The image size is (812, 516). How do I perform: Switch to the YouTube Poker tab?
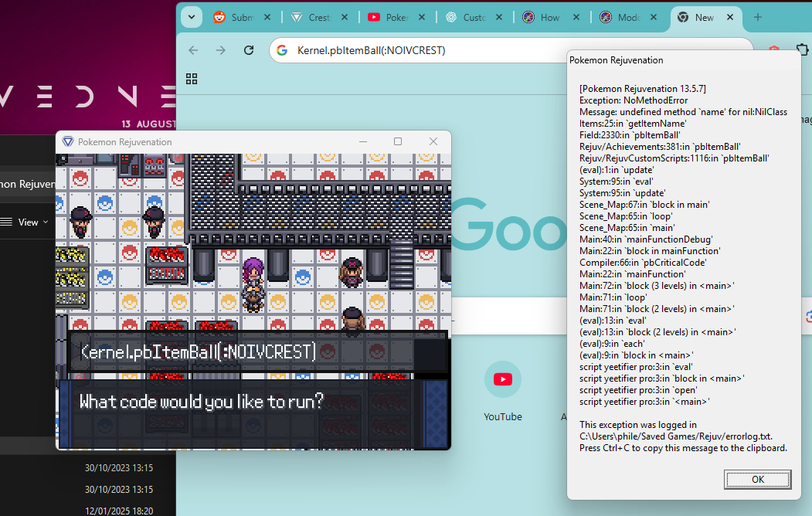(x=396, y=17)
